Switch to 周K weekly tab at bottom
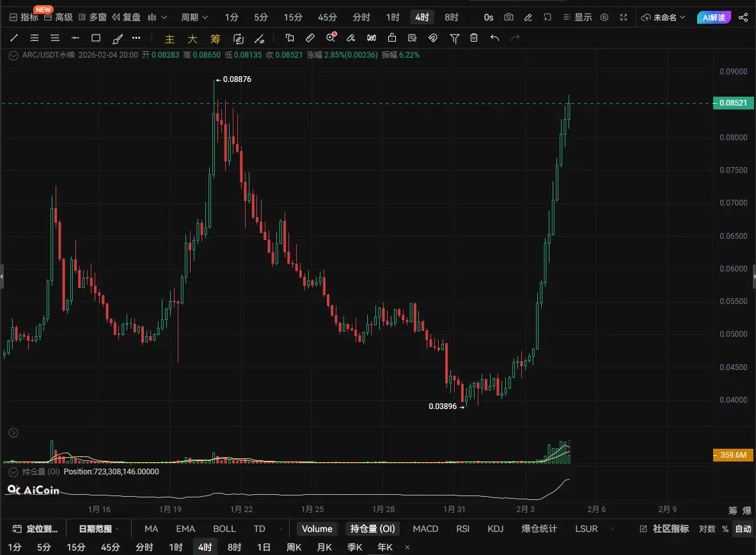756x555 pixels. click(x=294, y=547)
